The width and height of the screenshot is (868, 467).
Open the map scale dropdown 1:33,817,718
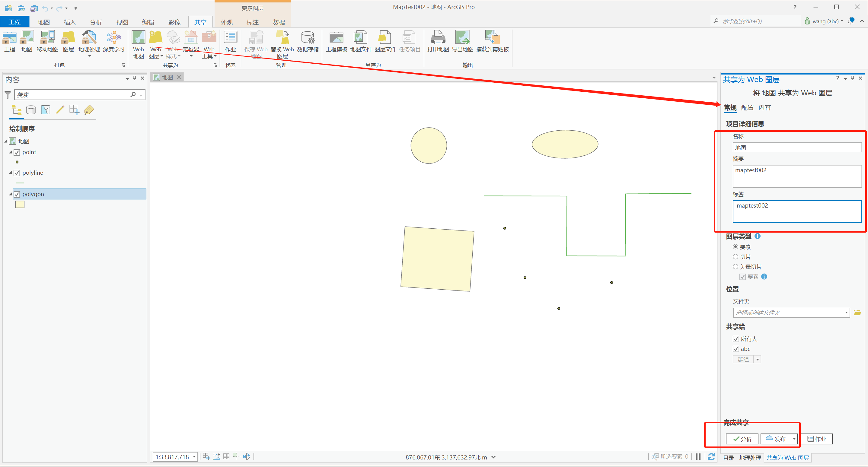(x=194, y=457)
